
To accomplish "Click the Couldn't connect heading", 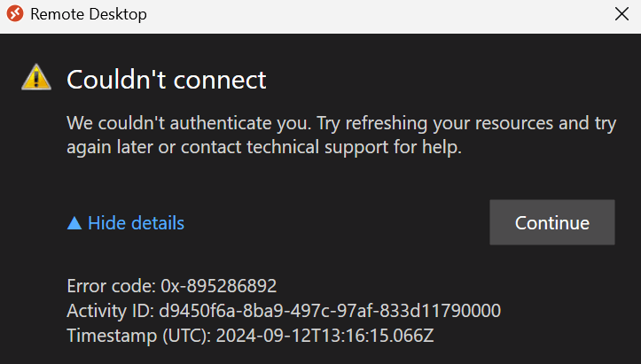I will pyautogui.click(x=167, y=79).
